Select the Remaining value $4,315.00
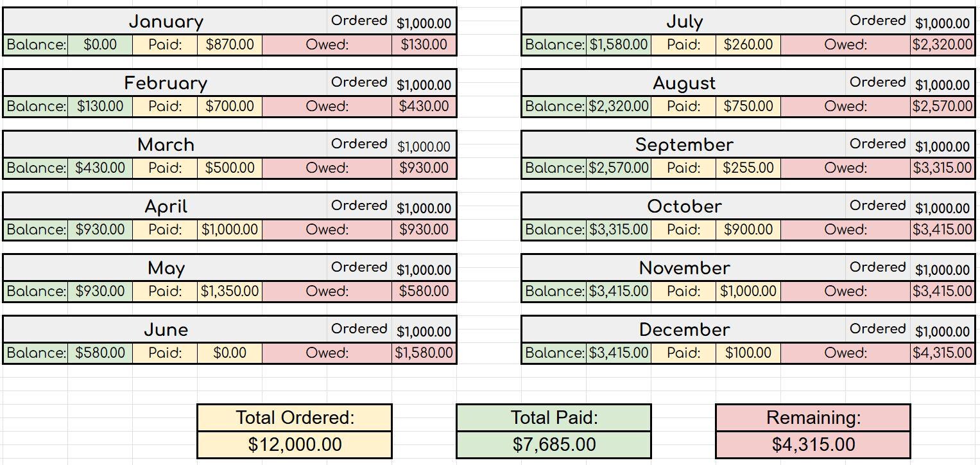980x465 pixels. point(813,444)
